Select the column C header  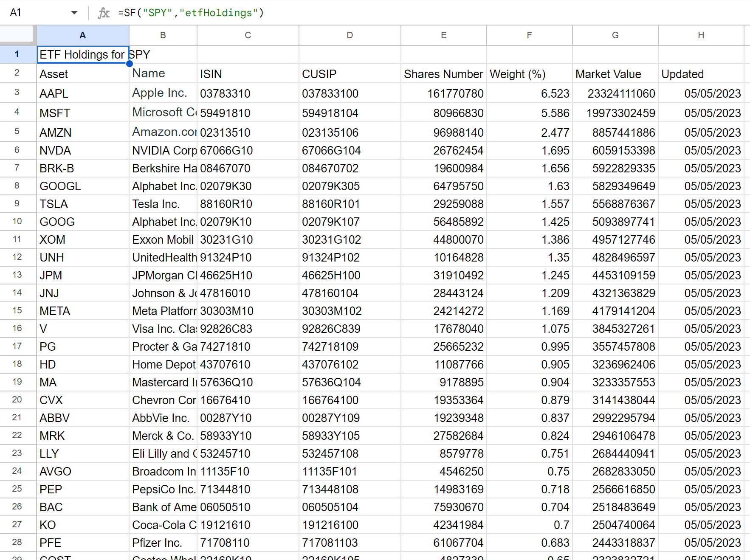click(x=248, y=35)
